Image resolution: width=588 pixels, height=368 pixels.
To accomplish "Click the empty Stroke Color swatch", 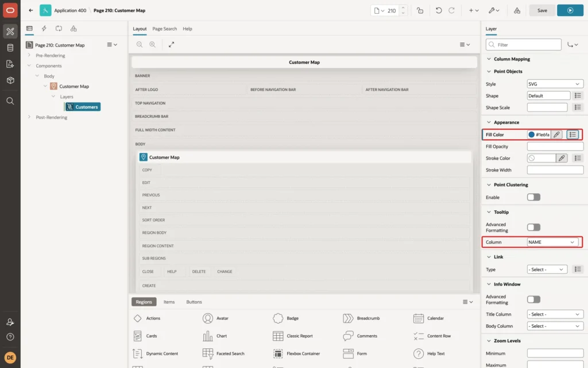I will click(531, 158).
